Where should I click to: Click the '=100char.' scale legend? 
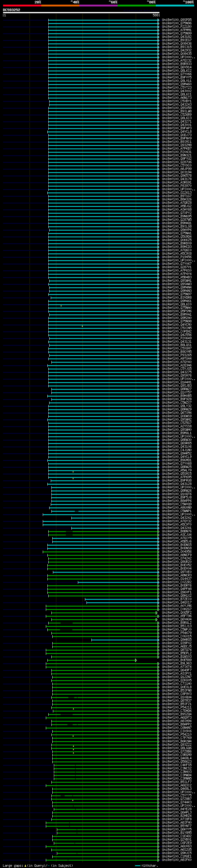coord(146,866)
